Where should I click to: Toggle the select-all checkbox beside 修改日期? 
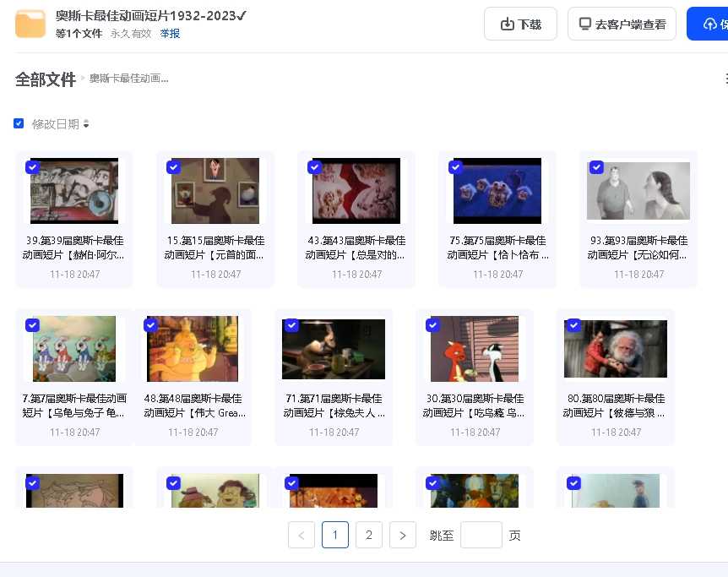point(19,123)
